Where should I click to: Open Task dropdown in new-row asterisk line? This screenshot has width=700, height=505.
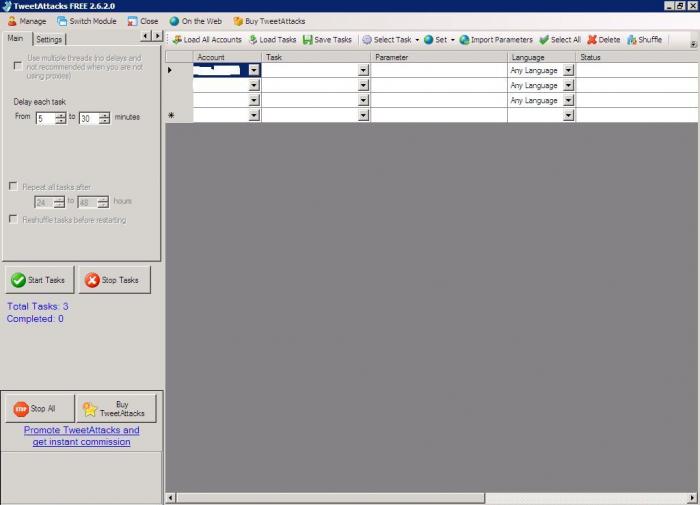[363, 115]
